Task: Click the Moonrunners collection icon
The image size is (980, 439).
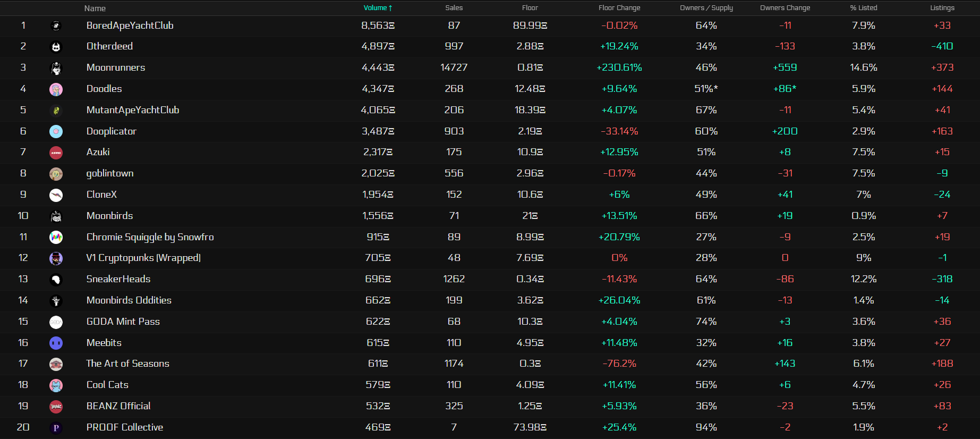Action: (56, 68)
